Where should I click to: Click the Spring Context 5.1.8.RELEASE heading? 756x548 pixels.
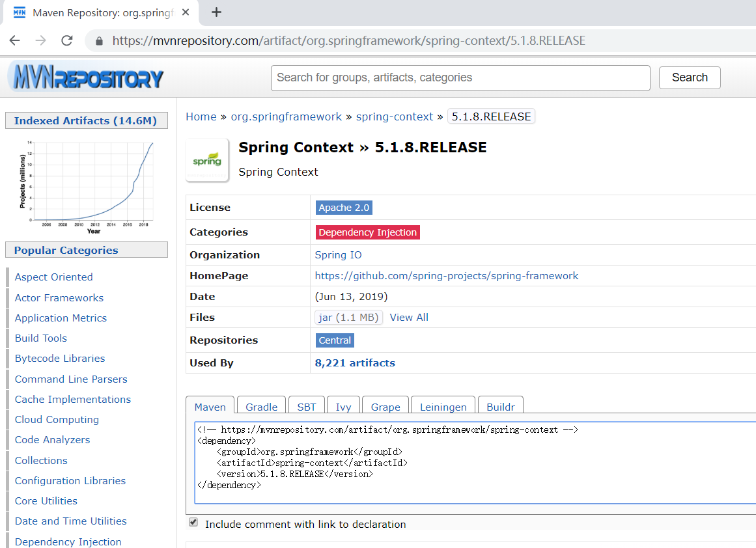(x=363, y=147)
